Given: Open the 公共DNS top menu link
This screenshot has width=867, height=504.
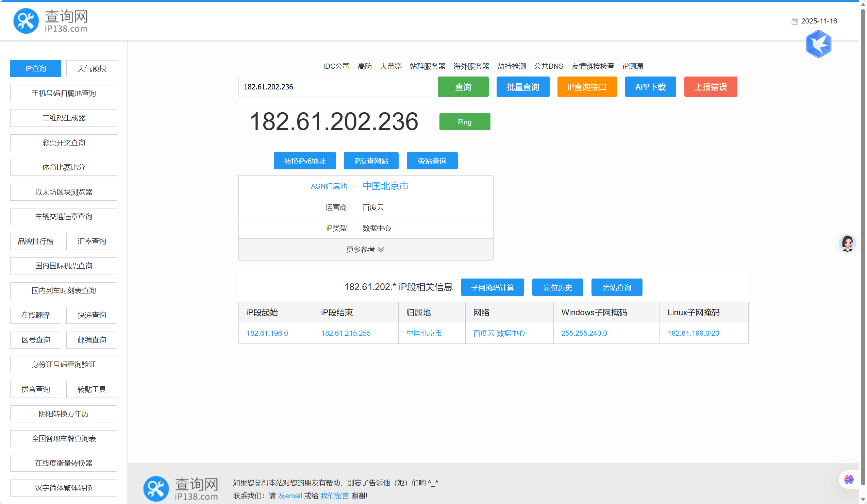Looking at the screenshot, I should pyautogui.click(x=548, y=66).
